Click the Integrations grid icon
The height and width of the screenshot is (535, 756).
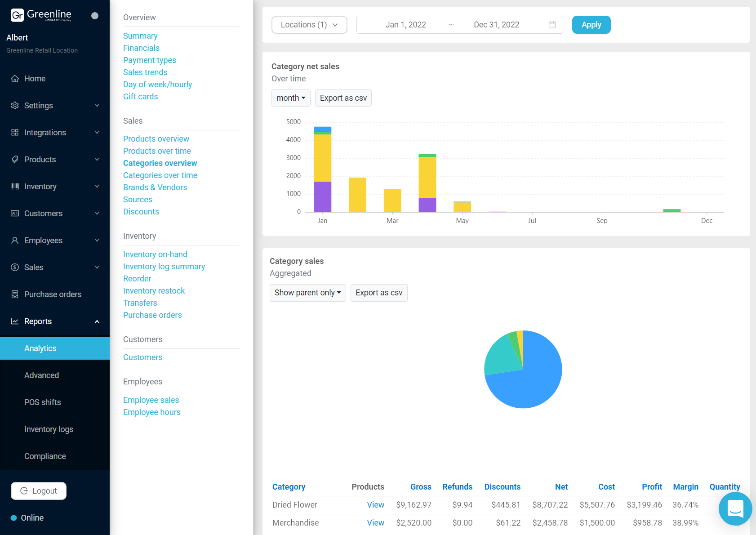pos(15,133)
